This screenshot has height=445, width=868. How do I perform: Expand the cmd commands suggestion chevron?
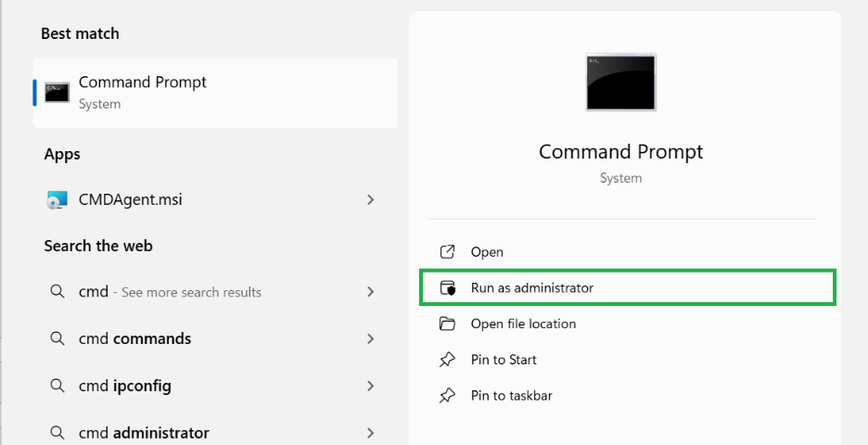tap(371, 338)
